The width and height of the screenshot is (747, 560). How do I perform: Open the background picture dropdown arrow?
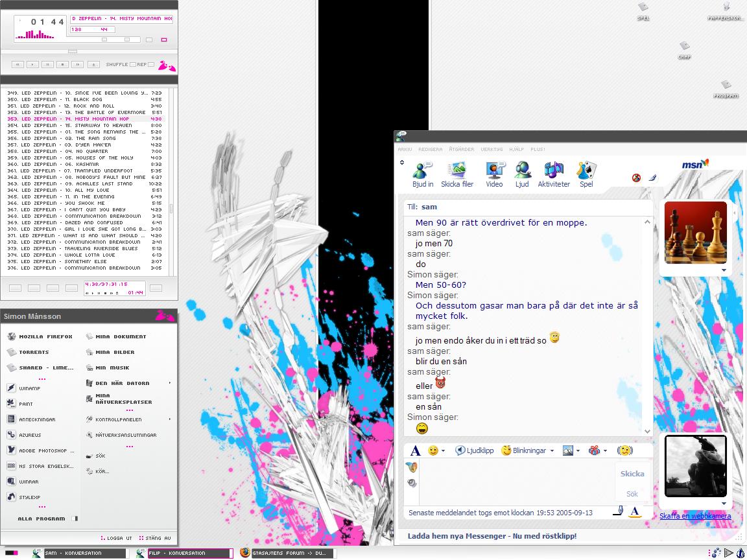coord(578,451)
